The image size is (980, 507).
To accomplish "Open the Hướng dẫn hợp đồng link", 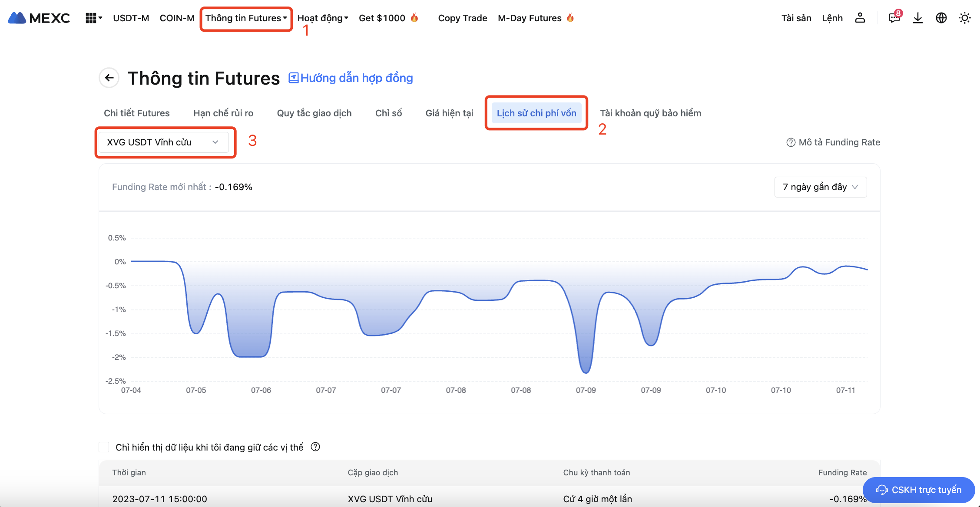I will (x=351, y=78).
